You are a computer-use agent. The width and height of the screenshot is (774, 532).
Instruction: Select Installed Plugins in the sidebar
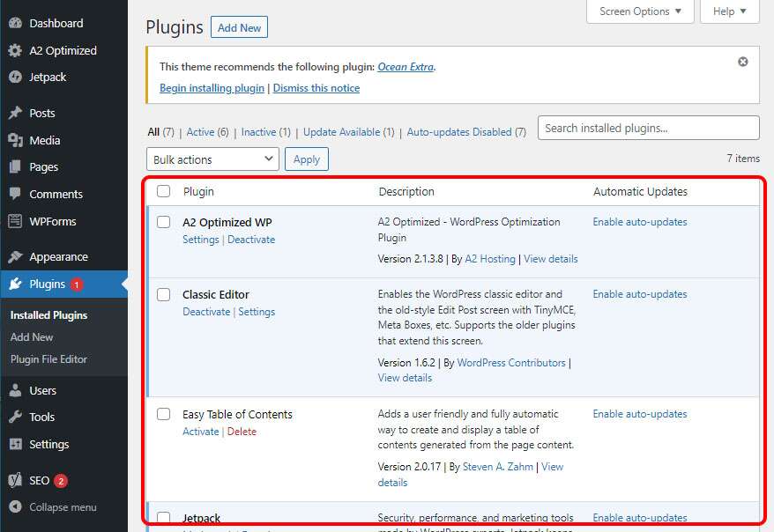click(48, 314)
